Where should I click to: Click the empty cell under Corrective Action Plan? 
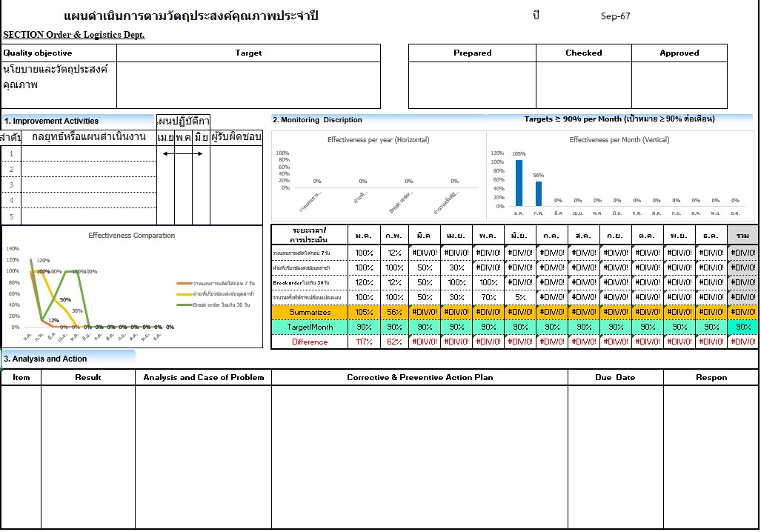pyautogui.click(x=420, y=456)
